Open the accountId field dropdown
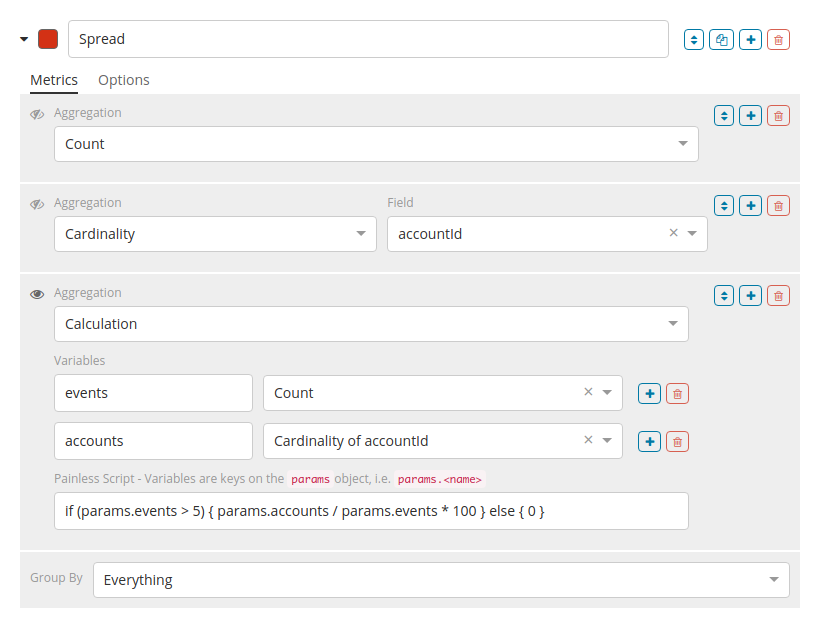 pos(692,234)
